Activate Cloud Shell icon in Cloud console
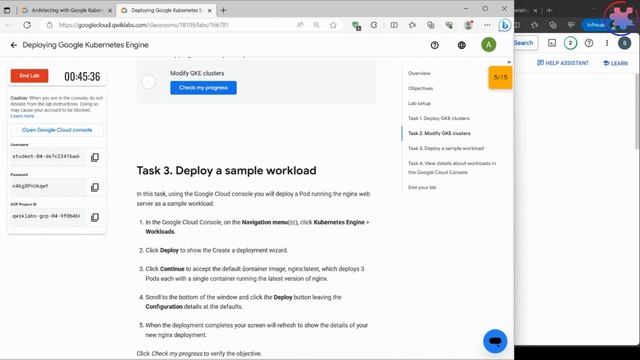The height and width of the screenshot is (360, 640). tap(552, 43)
